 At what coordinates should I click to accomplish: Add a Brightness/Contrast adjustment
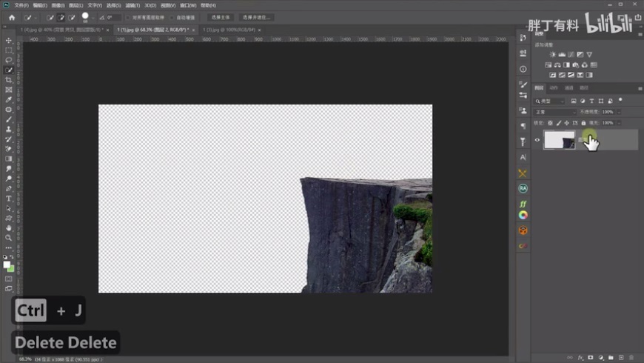click(551, 55)
